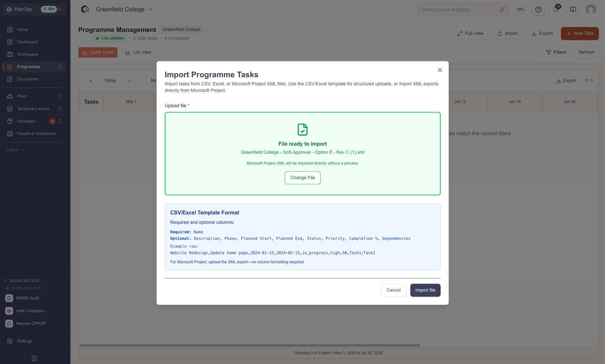Click info icon beside Temporary works
The width and height of the screenshot is (605, 364).
coord(60,109)
